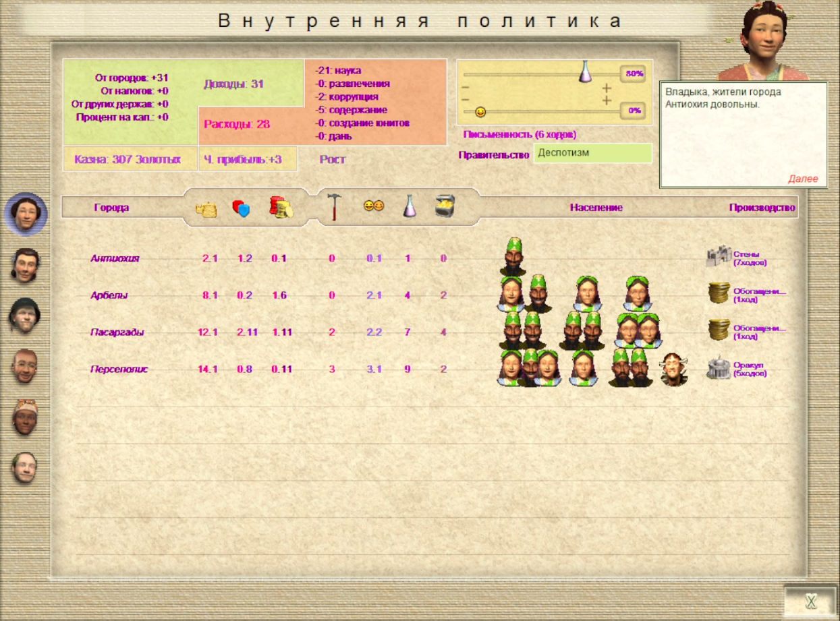The width and height of the screenshot is (840, 621).
Task: Sort cities by the gold coins stack icon
Action: point(281,208)
